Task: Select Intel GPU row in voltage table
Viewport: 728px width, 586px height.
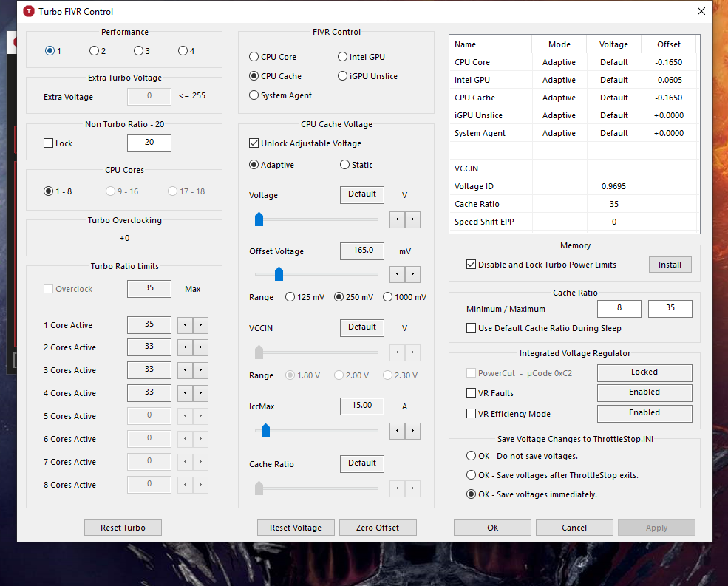Action: (x=574, y=80)
